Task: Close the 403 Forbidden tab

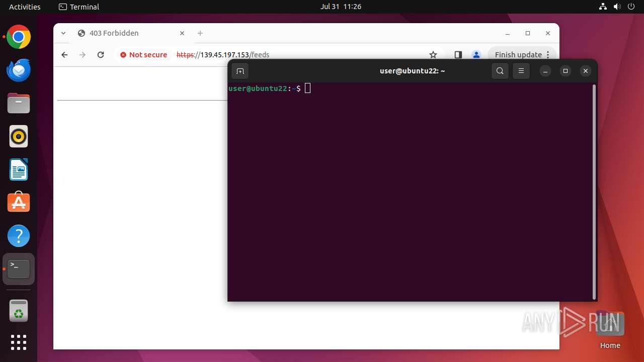Action: pos(182,33)
